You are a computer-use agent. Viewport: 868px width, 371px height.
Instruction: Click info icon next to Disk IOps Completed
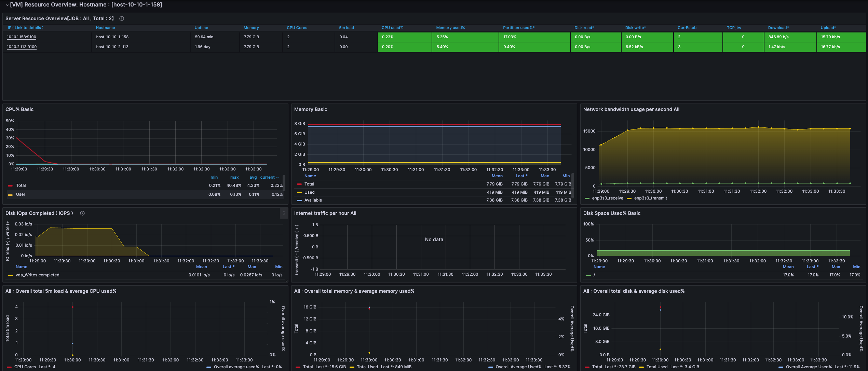click(x=82, y=213)
